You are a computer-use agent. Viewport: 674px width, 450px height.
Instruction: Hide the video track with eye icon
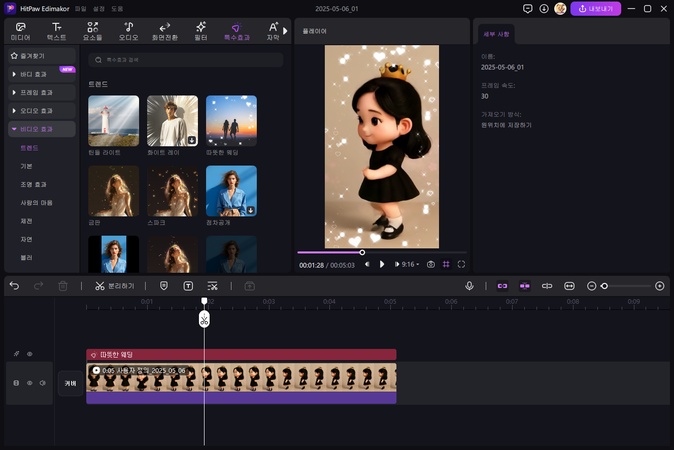coord(30,383)
